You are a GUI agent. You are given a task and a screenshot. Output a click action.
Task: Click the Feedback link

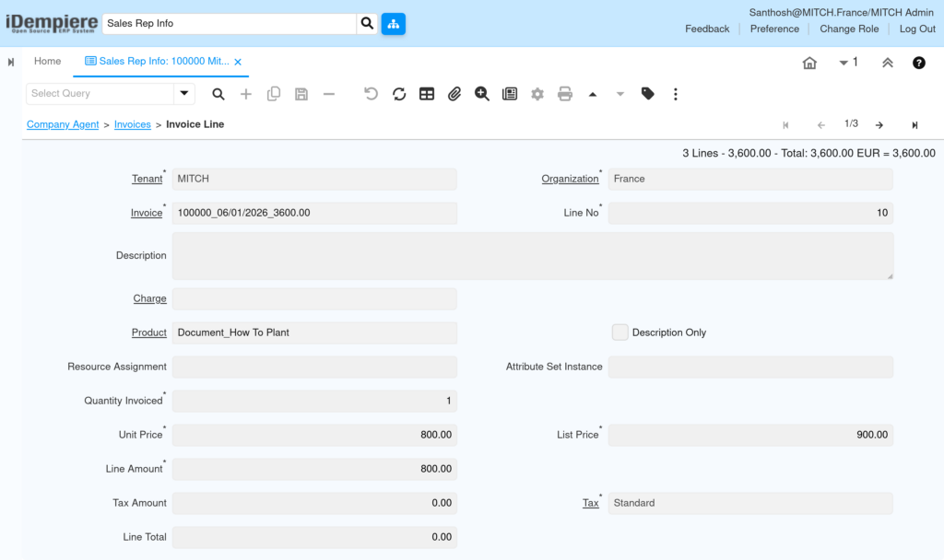707,29
